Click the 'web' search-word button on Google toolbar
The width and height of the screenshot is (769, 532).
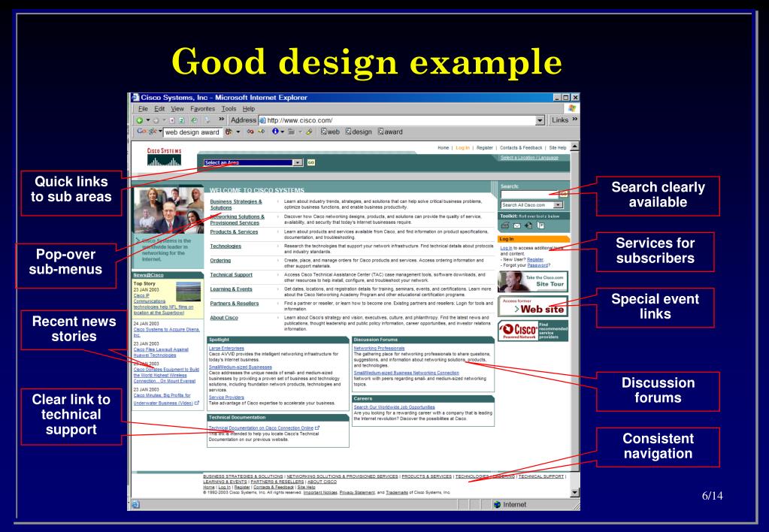tap(330, 132)
